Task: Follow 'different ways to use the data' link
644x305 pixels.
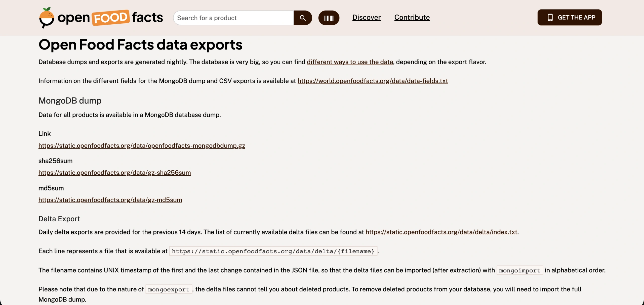Action: click(x=350, y=62)
